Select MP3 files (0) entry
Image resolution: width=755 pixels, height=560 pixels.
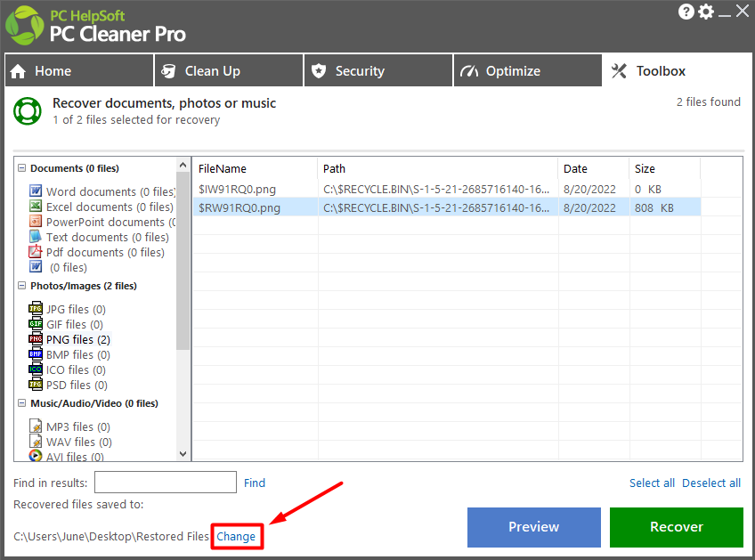pos(78,426)
